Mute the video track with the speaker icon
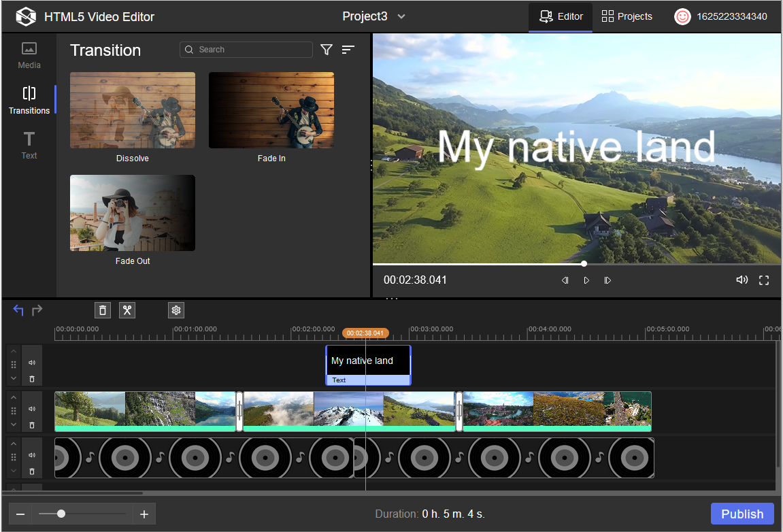 tap(32, 409)
